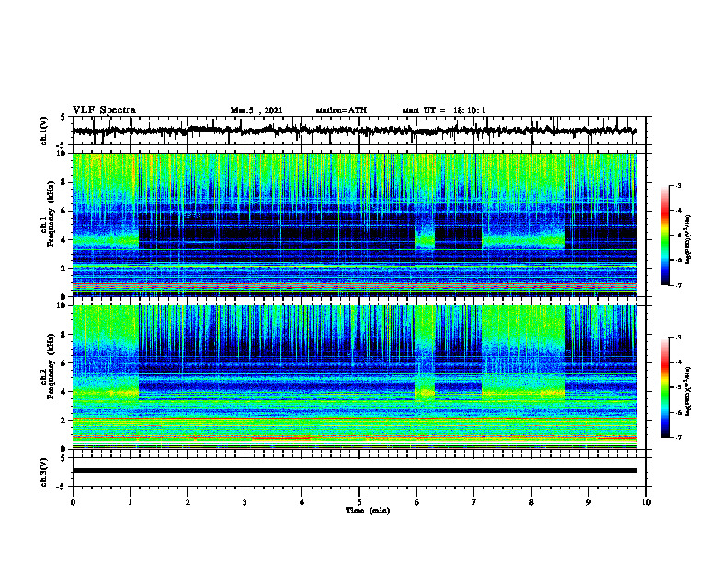
Task: Click the ch.1 spectrogram panel
Action: point(354,224)
